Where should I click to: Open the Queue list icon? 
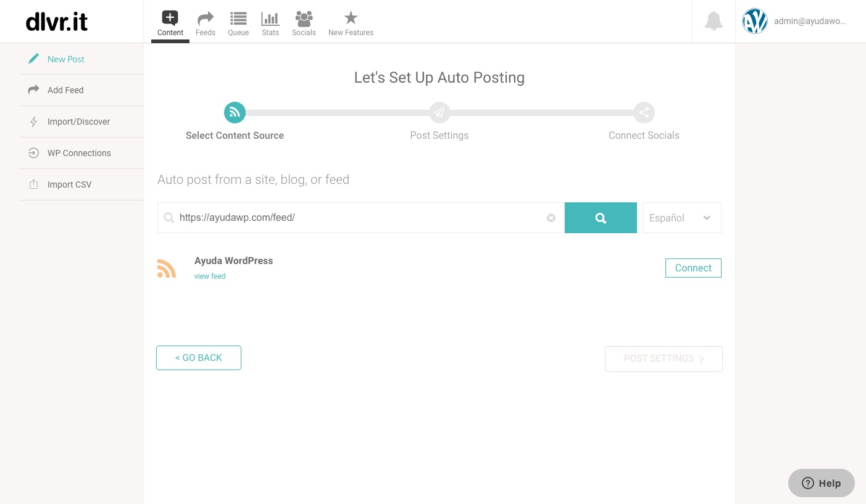[238, 23]
